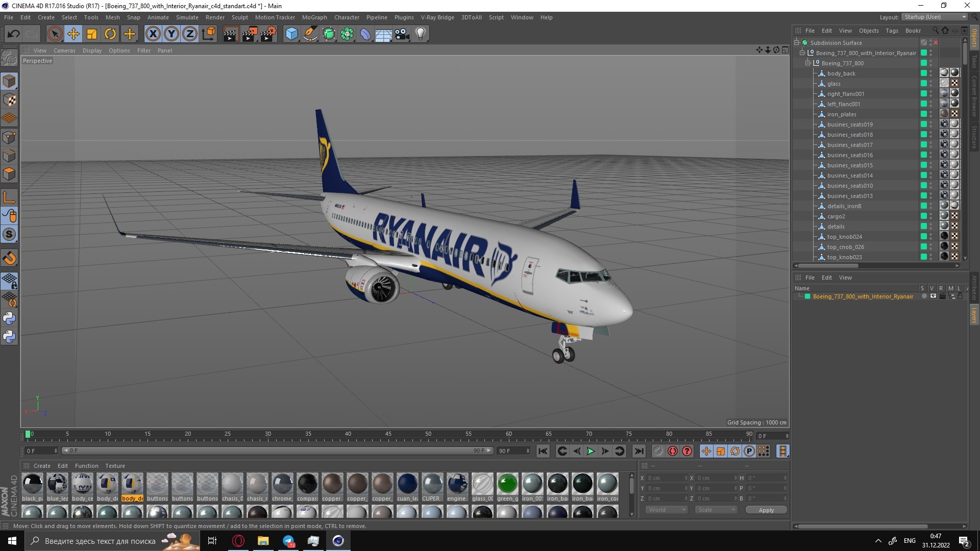Open Windows Start menu

12,541
